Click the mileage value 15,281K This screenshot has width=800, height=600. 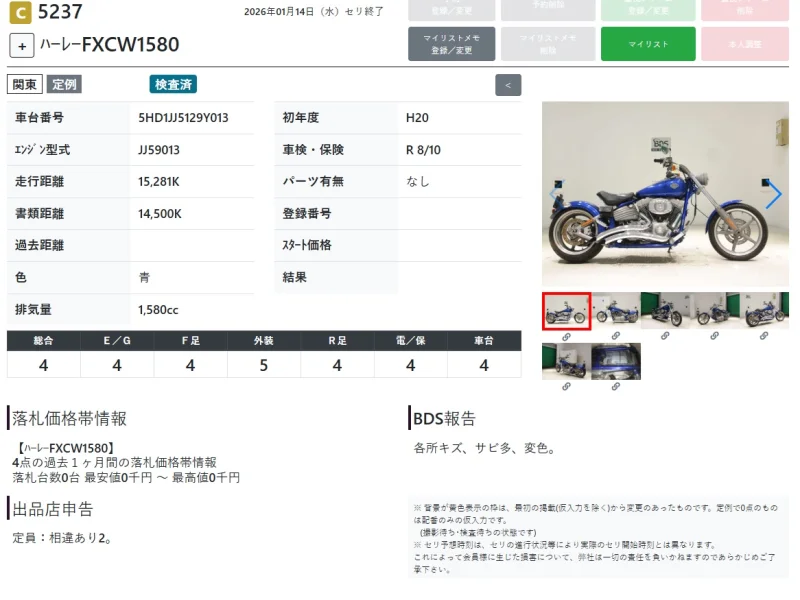point(159,182)
